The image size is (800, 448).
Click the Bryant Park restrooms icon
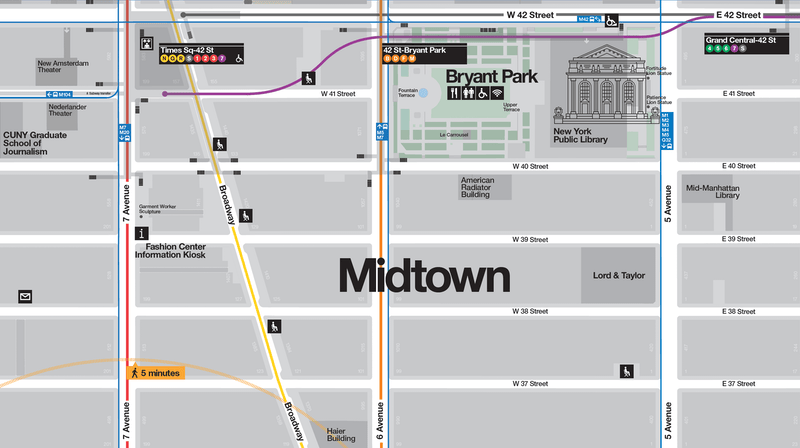(x=468, y=93)
